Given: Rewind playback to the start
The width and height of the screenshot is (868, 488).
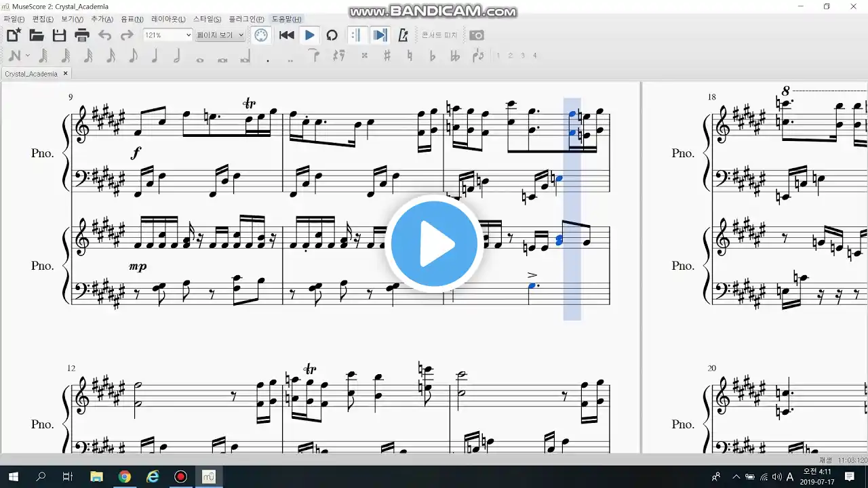Looking at the screenshot, I should click(x=287, y=35).
